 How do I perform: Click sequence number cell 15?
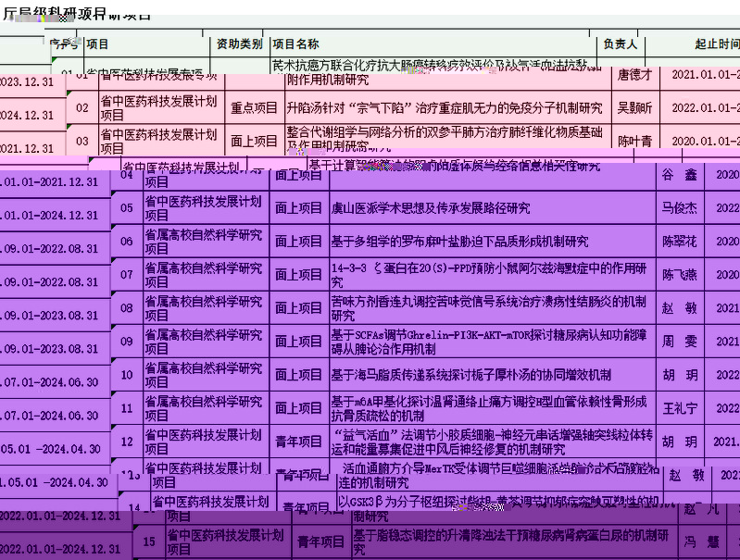pos(148,542)
